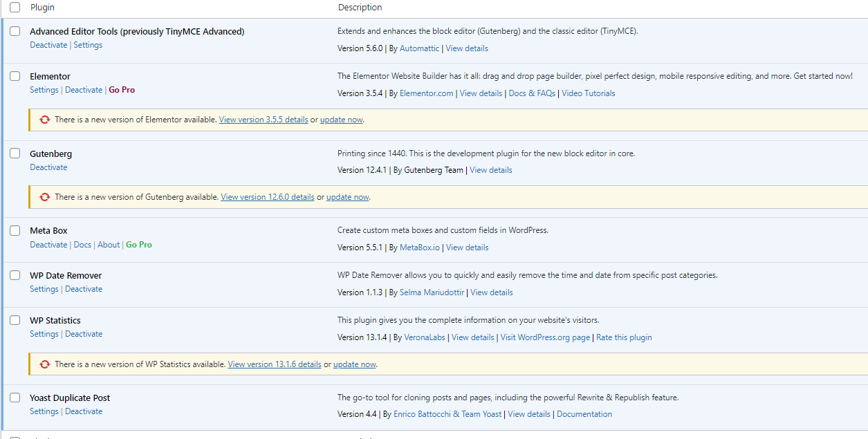Visit WordPress.org page for WP Statistics
This screenshot has height=439, width=868.
(x=545, y=337)
